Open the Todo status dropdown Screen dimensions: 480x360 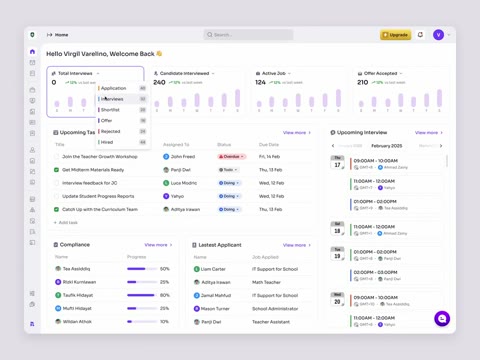pyautogui.click(x=228, y=170)
